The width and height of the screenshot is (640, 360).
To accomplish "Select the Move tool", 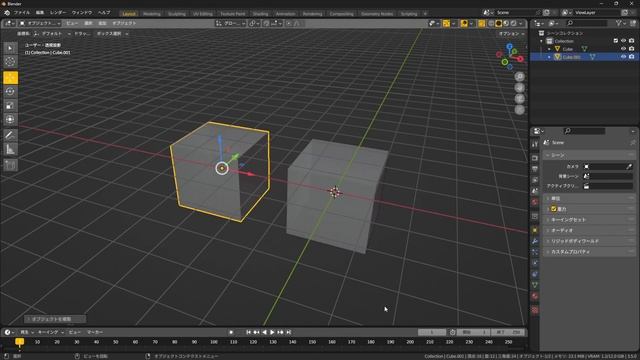I will click(x=10, y=78).
